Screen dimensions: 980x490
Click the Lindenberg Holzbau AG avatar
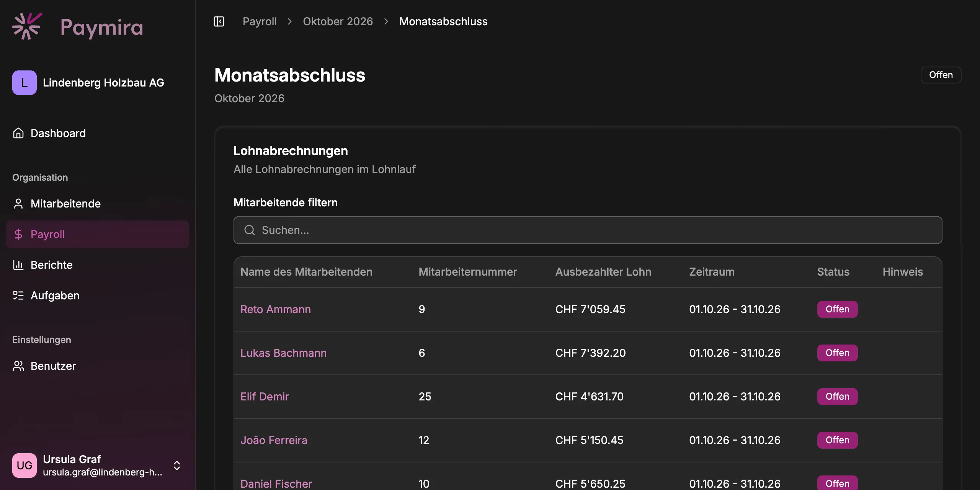point(24,83)
